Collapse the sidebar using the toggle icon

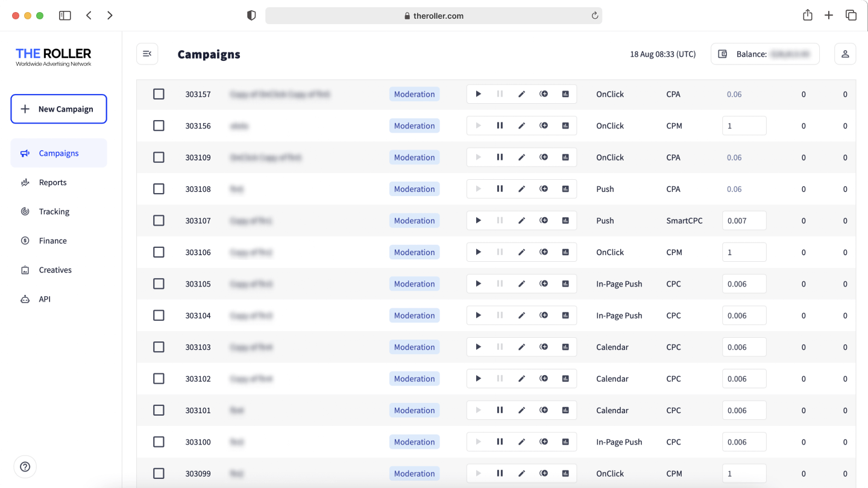147,54
